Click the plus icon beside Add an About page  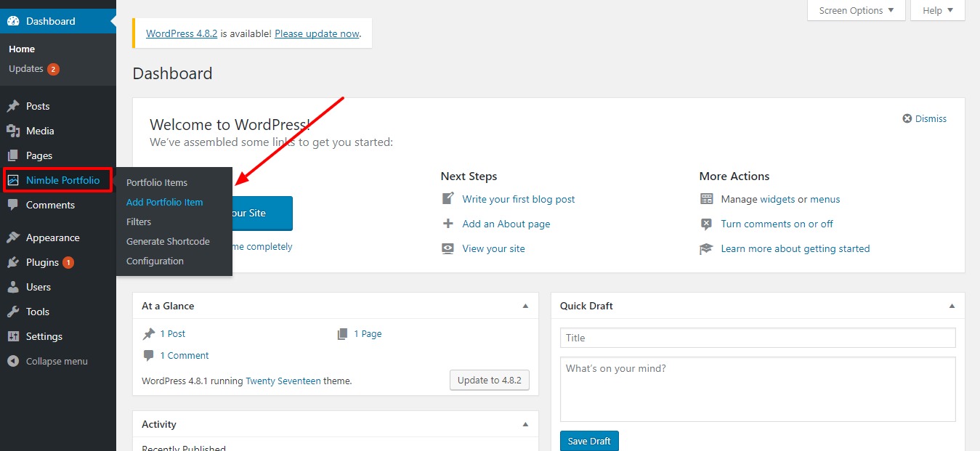click(x=448, y=224)
